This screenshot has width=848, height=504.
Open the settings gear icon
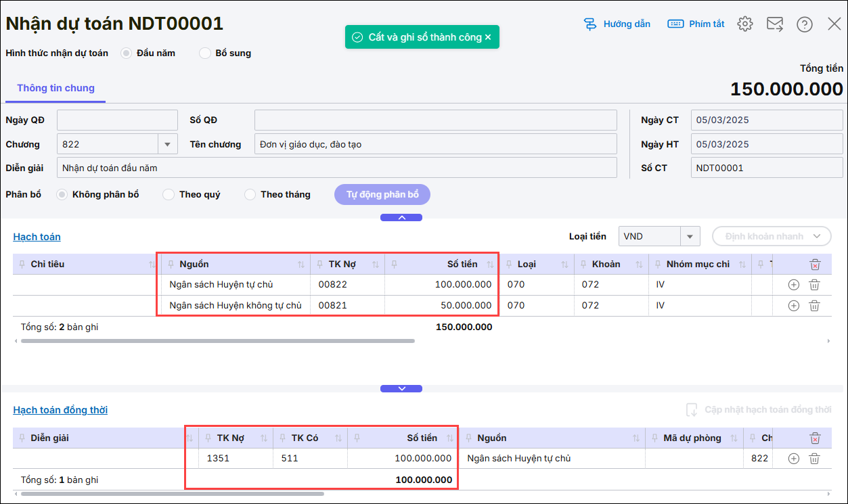pyautogui.click(x=745, y=24)
